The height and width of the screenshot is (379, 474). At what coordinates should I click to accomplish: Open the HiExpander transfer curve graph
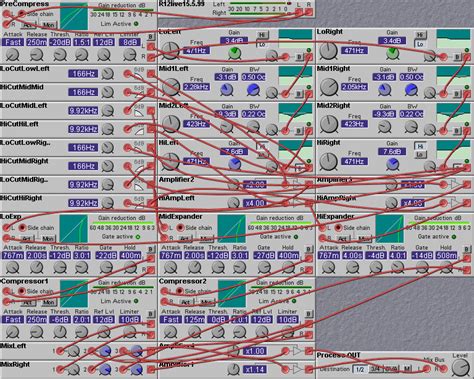(390, 229)
